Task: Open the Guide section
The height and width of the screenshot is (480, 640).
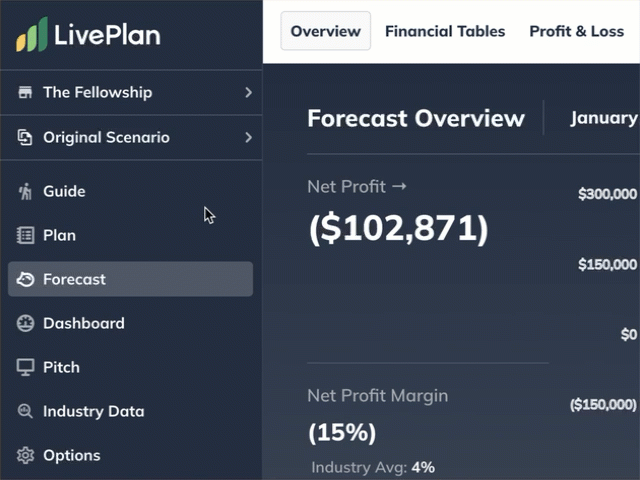Action: click(131, 191)
